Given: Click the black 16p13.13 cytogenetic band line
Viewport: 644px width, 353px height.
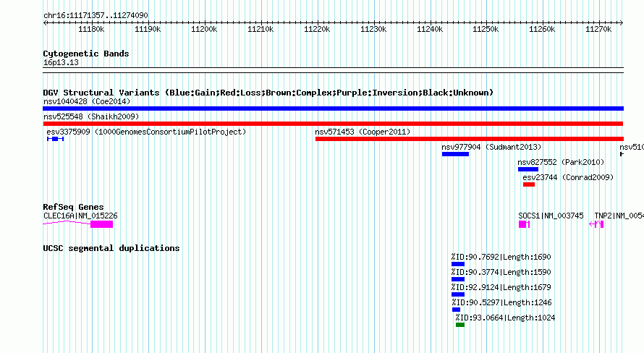Looking at the screenshot, I should click(333, 70).
